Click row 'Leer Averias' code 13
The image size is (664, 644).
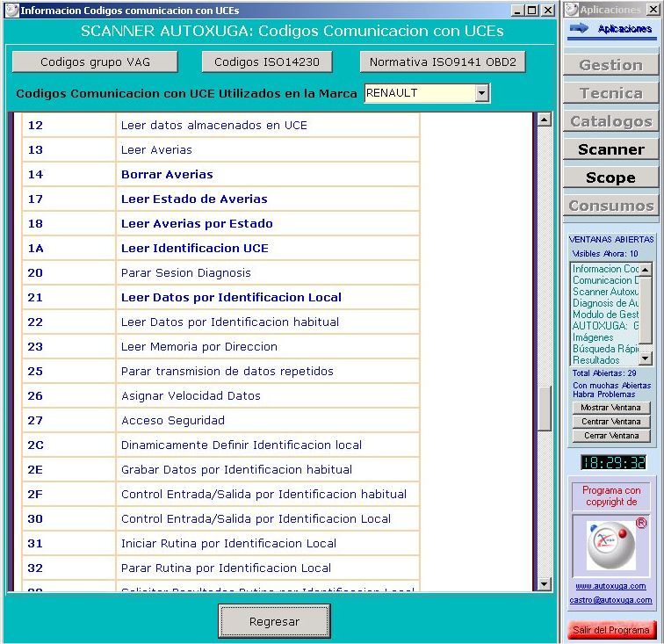pyautogui.click(x=220, y=149)
